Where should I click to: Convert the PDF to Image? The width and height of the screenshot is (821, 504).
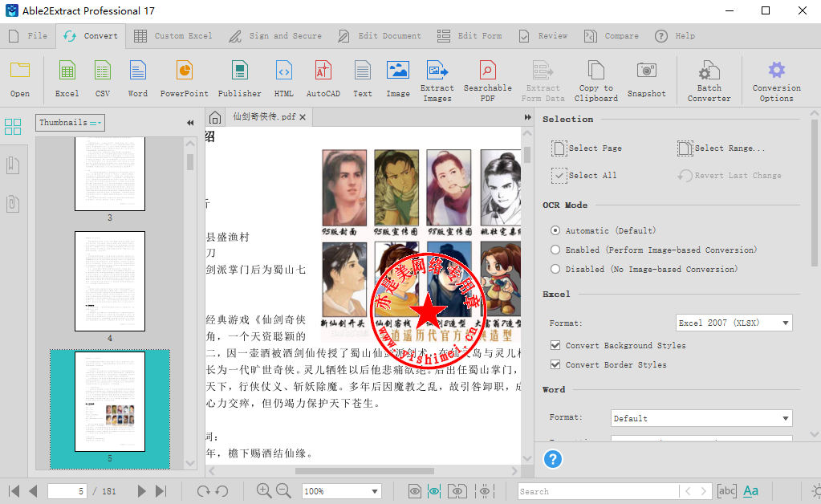398,79
